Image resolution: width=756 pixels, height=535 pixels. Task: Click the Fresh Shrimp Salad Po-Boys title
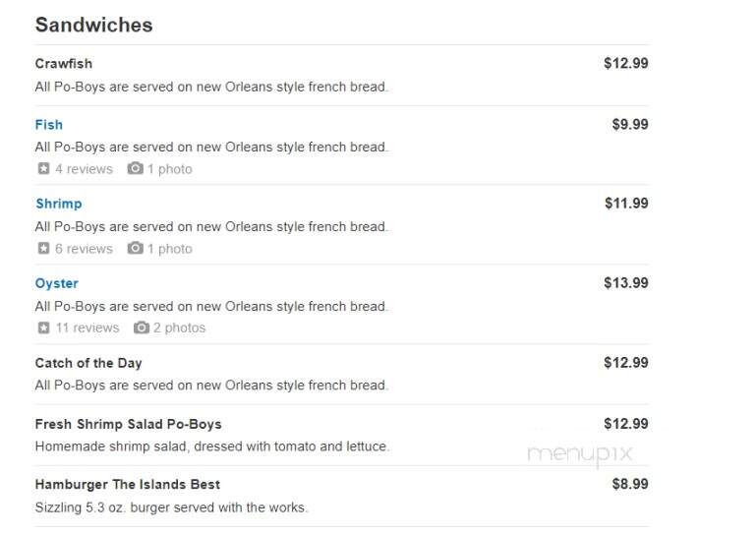[128, 424]
